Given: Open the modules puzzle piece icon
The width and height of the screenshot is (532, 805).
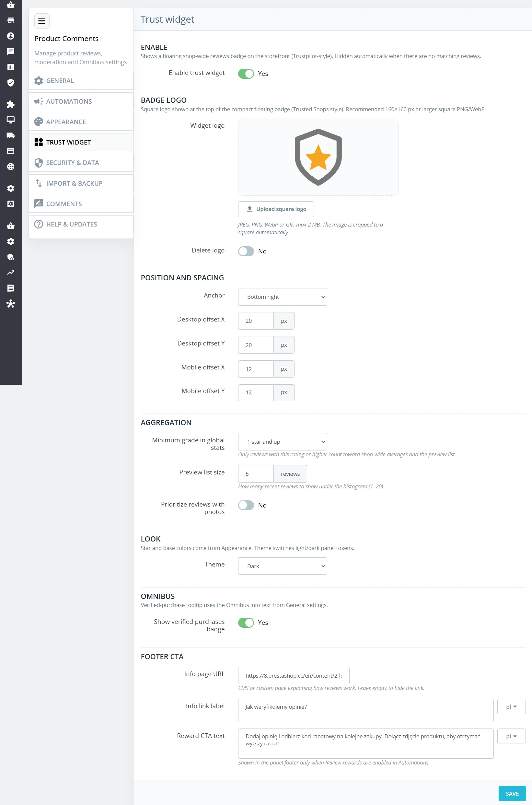Looking at the screenshot, I should tap(10, 104).
